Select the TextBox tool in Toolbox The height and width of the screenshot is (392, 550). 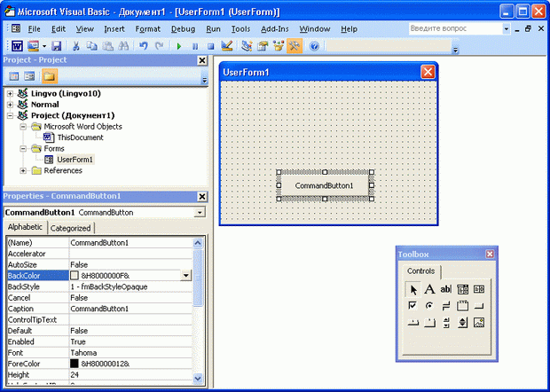[446, 289]
